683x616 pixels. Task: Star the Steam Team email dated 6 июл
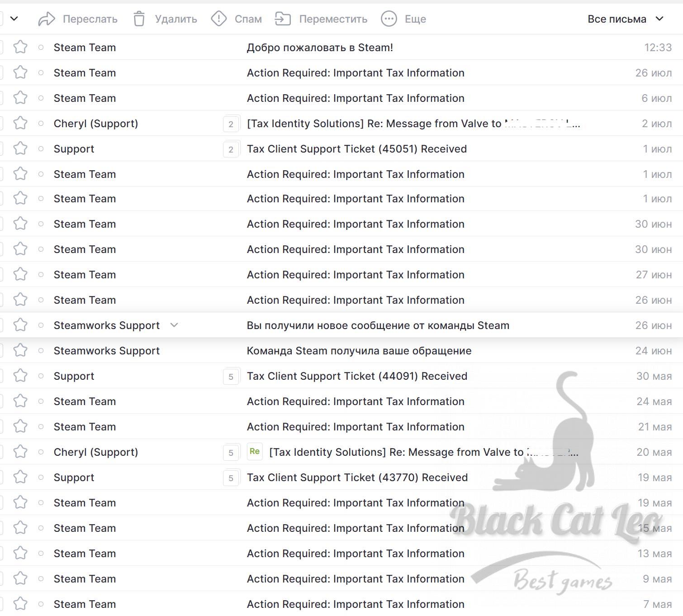20,98
